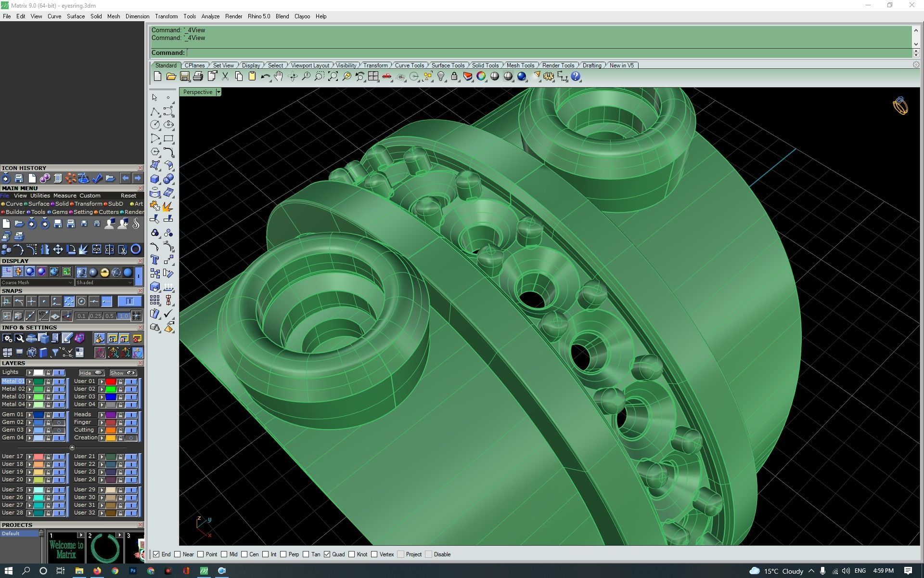Click the Print icon in Standard toolbar

tap(198, 76)
